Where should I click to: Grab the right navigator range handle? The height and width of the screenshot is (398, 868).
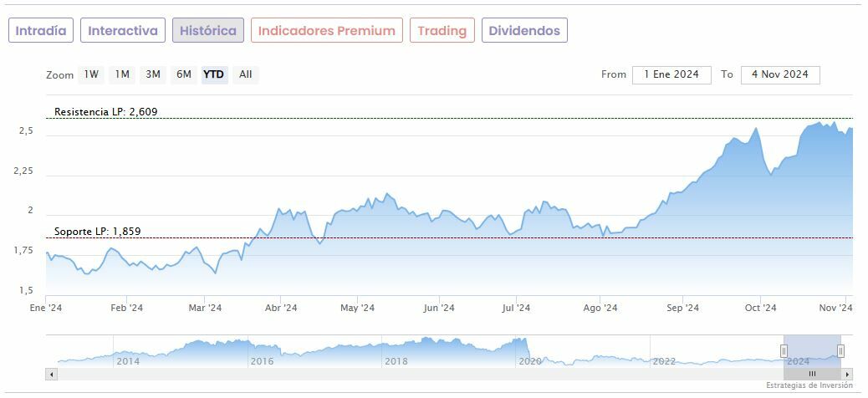tap(840, 351)
